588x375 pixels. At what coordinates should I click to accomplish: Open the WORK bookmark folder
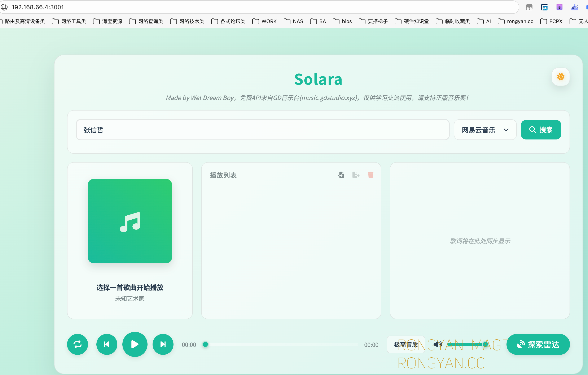click(x=264, y=21)
